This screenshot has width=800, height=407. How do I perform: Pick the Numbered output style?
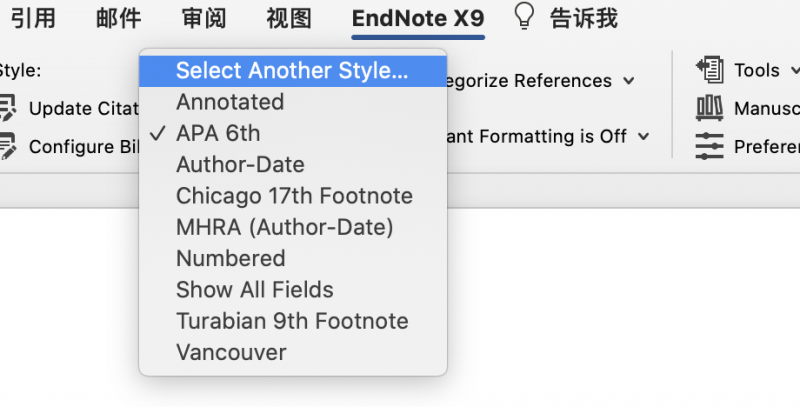(x=293, y=259)
